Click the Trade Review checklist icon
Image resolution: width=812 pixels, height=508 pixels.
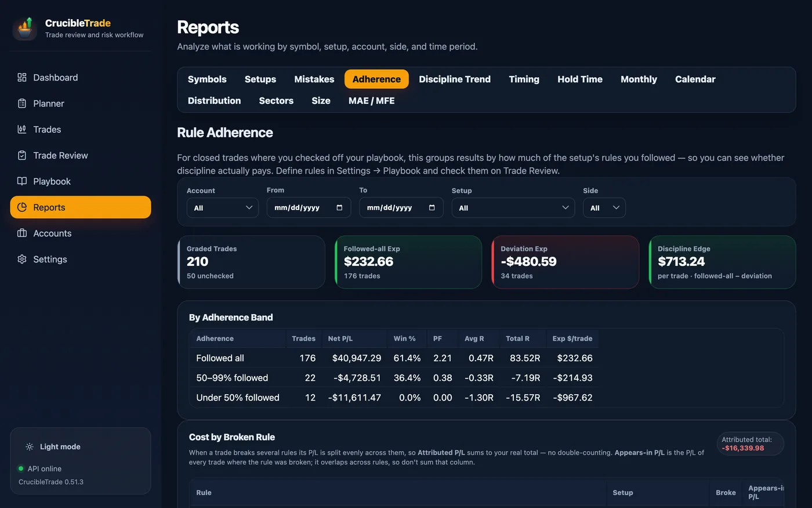pos(22,155)
